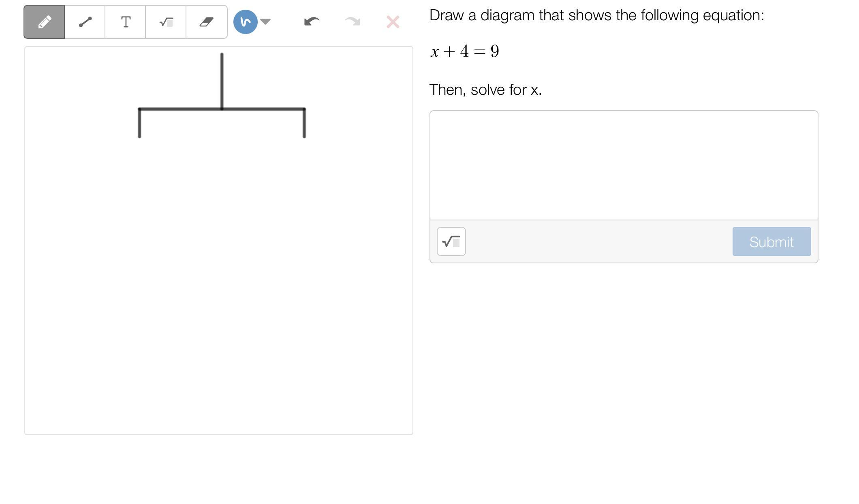Image resolution: width=859 pixels, height=504 pixels.
Task: Clear the canvas with the red X
Action: [x=393, y=22]
